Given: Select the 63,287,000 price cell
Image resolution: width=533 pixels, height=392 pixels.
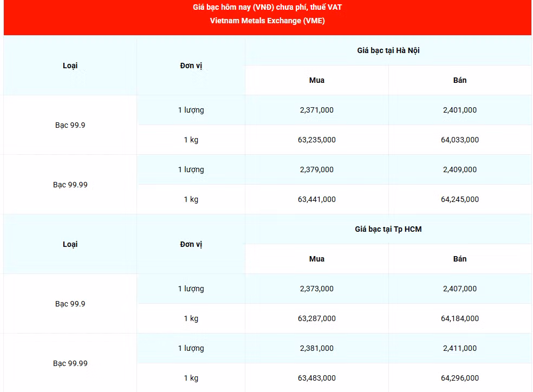Looking at the screenshot, I should 316,318.
